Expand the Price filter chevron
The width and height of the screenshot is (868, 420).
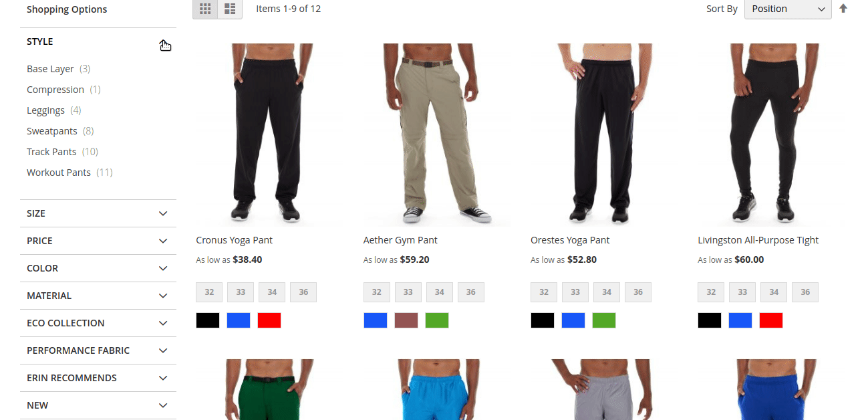tap(163, 241)
